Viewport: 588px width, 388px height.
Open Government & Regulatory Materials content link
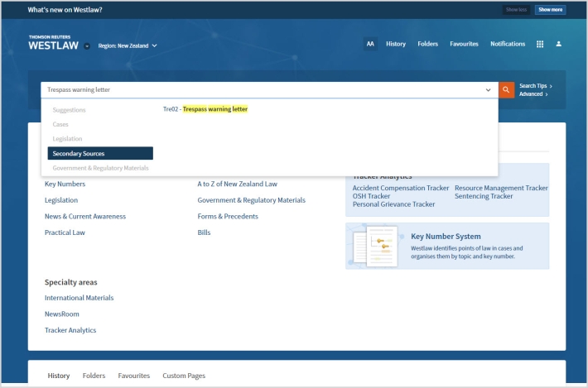point(251,200)
